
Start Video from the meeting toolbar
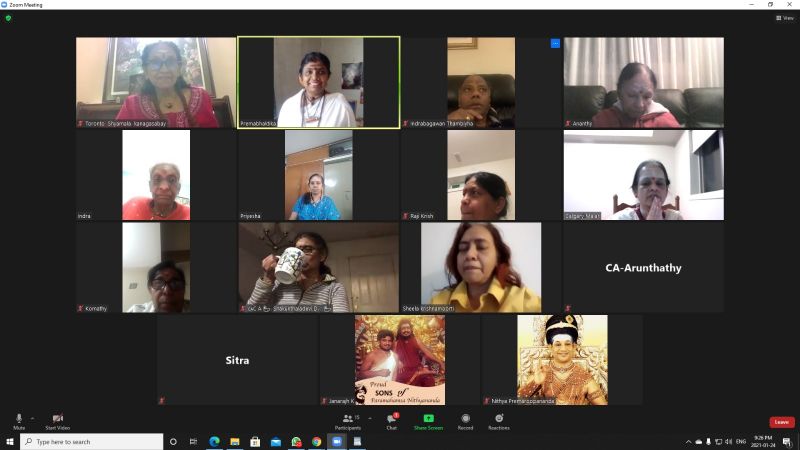click(x=57, y=419)
